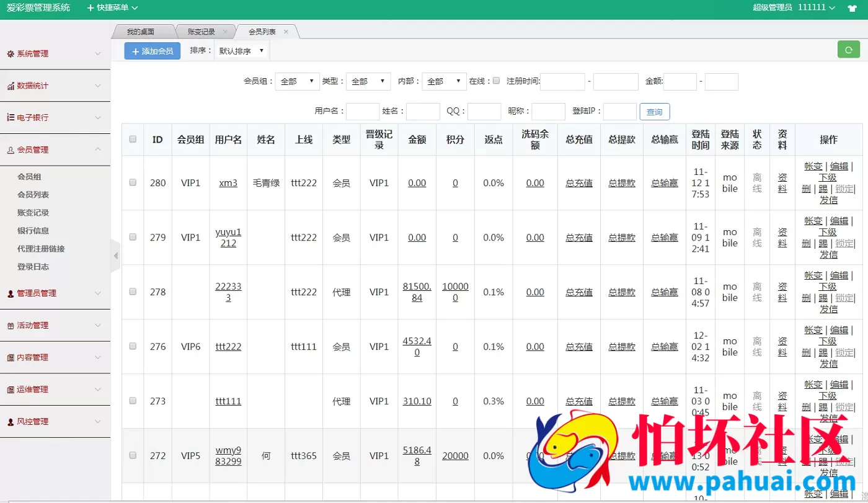Focus the 昵称 search input field
Screen dimensions: 868x503
(x=549, y=112)
